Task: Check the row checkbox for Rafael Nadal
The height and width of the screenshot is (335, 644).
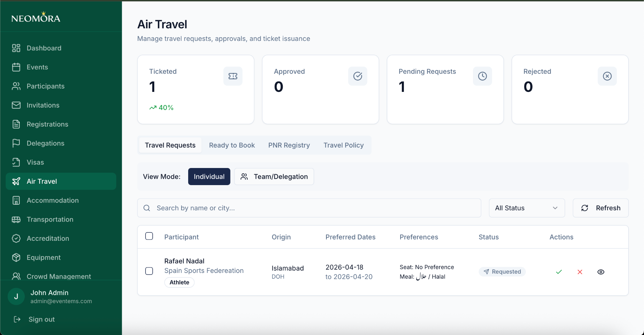Action: [149, 271]
